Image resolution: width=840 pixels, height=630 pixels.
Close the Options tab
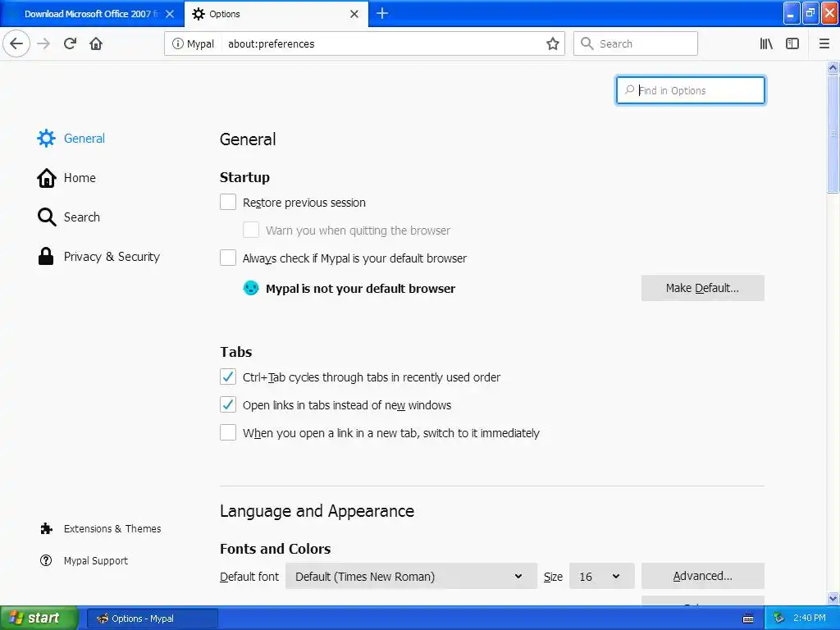coord(354,14)
